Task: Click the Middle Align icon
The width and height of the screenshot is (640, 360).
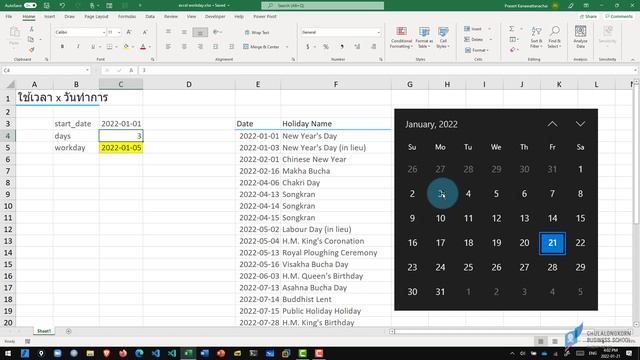Action: pyautogui.click(x=184, y=32)
